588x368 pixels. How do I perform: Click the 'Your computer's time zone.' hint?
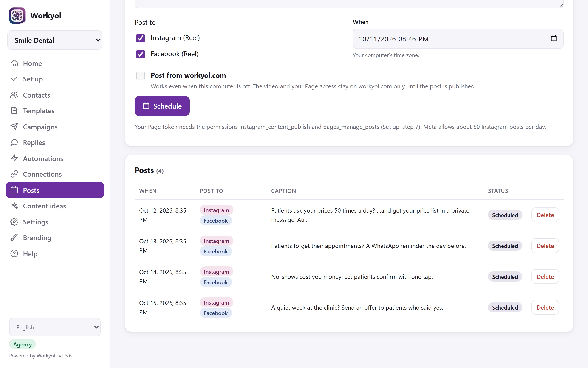coord(386,55)
